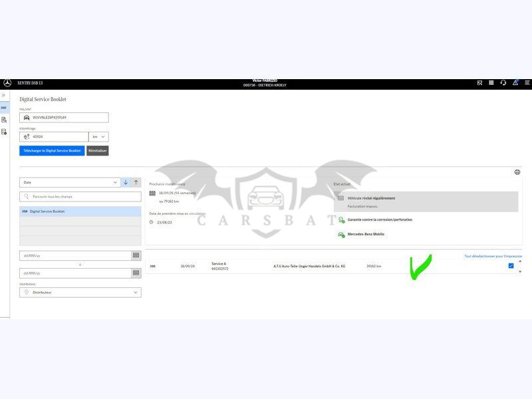Screen dimensions: 532x399
Task: Sort entries descending with down arrow
Action: (126, 182)
